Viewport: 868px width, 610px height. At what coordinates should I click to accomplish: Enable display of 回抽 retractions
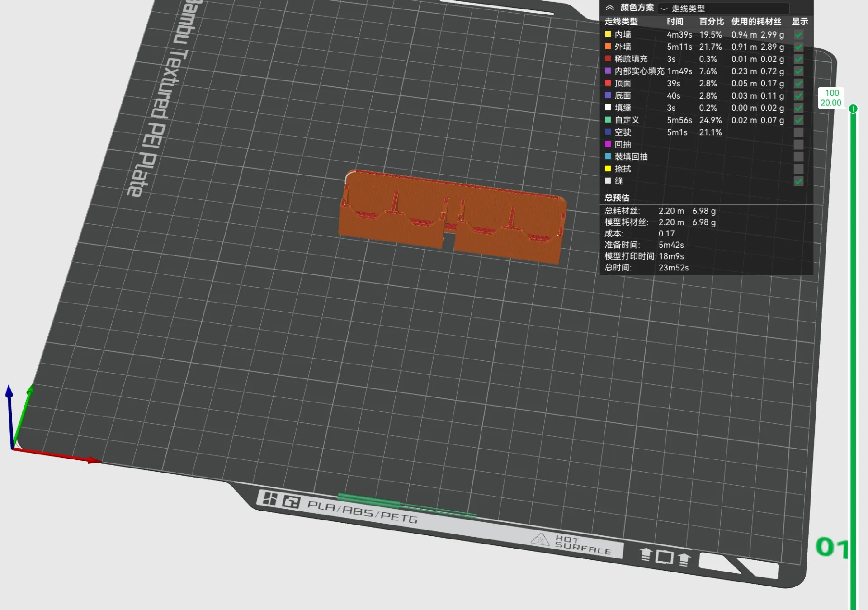point(799,145)
